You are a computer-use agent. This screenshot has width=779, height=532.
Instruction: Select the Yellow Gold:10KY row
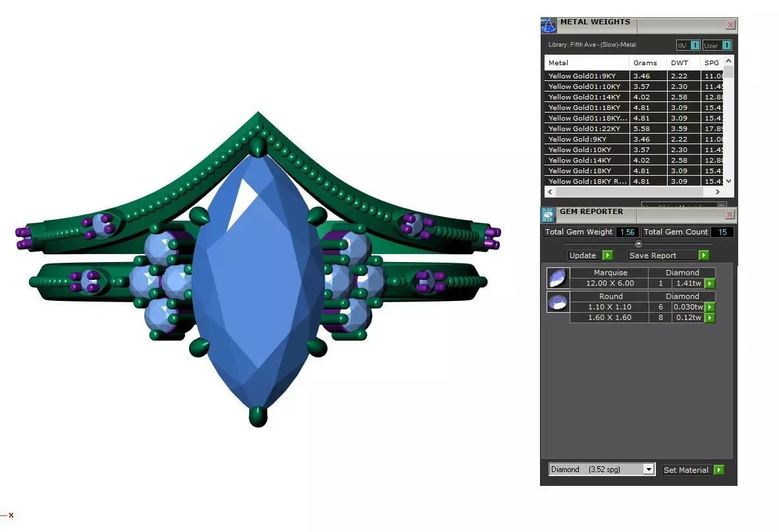point(634,149)
